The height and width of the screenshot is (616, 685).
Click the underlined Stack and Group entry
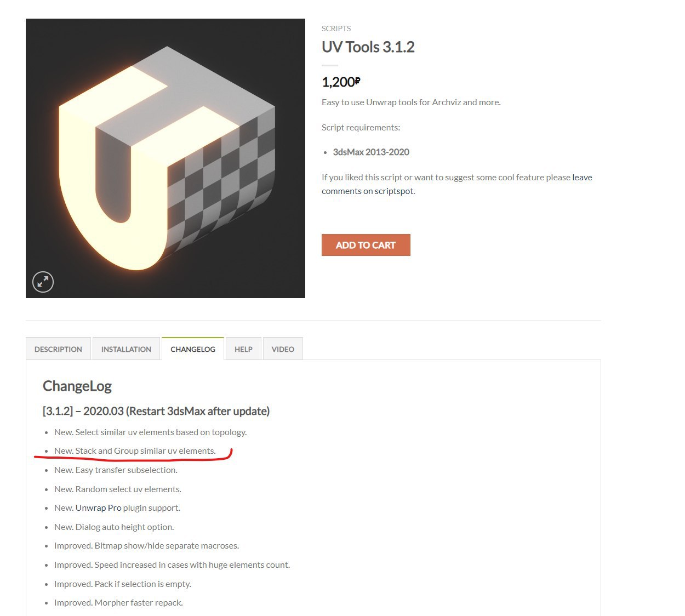point(135,451)
